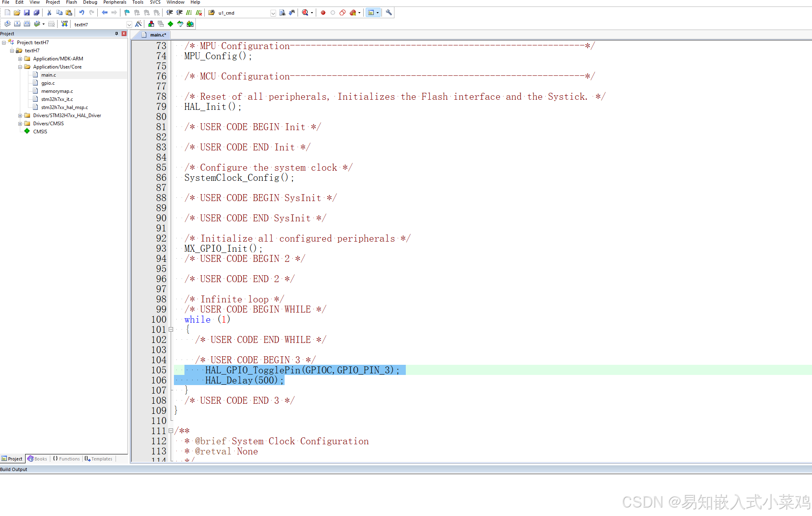The width and height of the screenshot is (812, 516).
Task: Toggle window layout toolbar button
Action: tap(371, 13)
